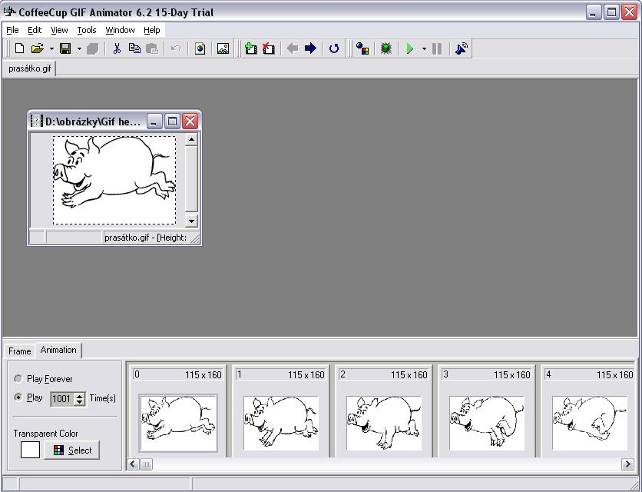Save the animation with the floppy icon

coord(66,48)
